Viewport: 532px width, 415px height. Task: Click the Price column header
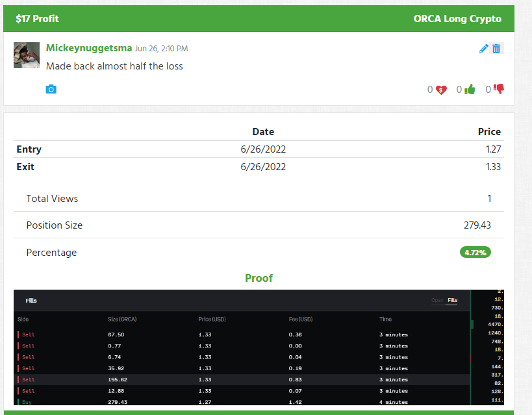point(489,132)
